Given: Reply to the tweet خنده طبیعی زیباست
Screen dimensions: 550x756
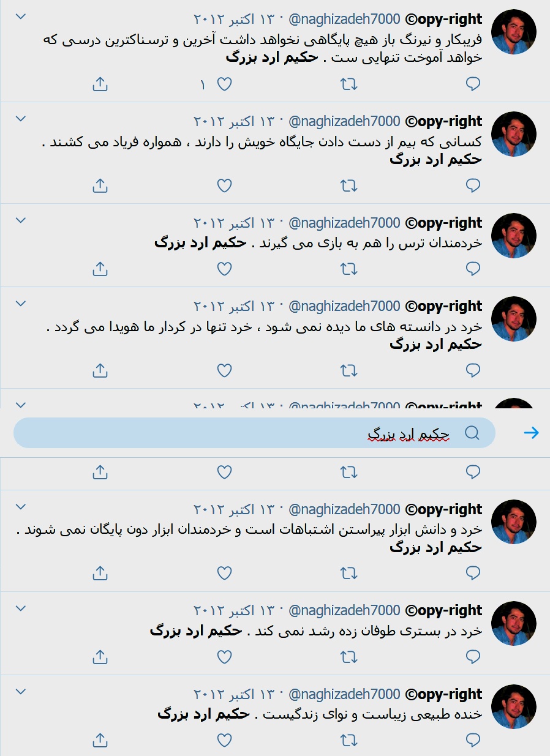Looking at the screenshot, I should [473, 739].
